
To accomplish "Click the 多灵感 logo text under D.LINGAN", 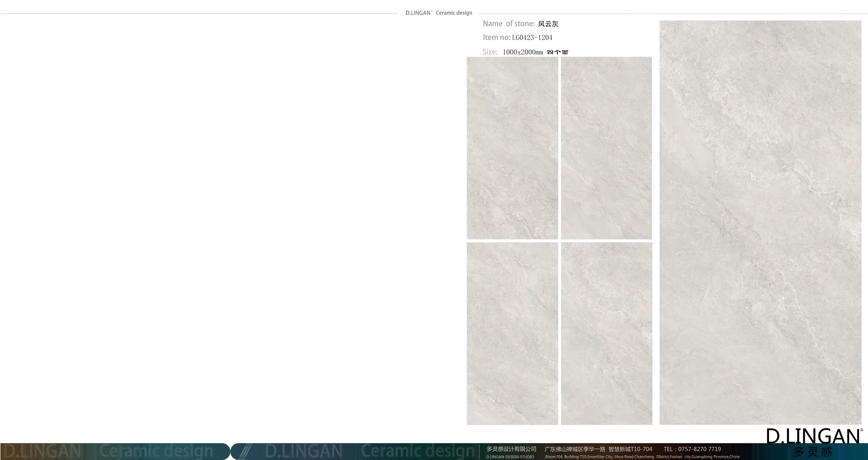I will tap(812, 452).
